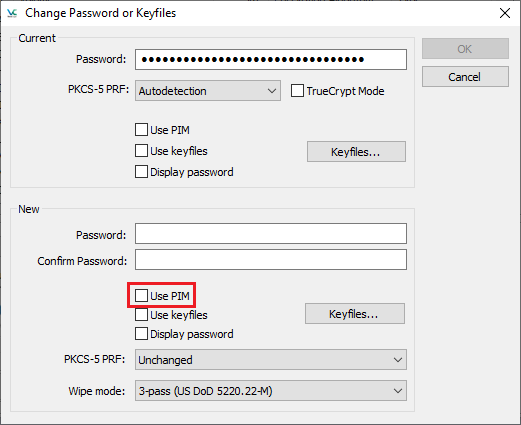Click Keyfiles button in New section
This screenshot has height=425, width=521.
(x=355, y=314)
